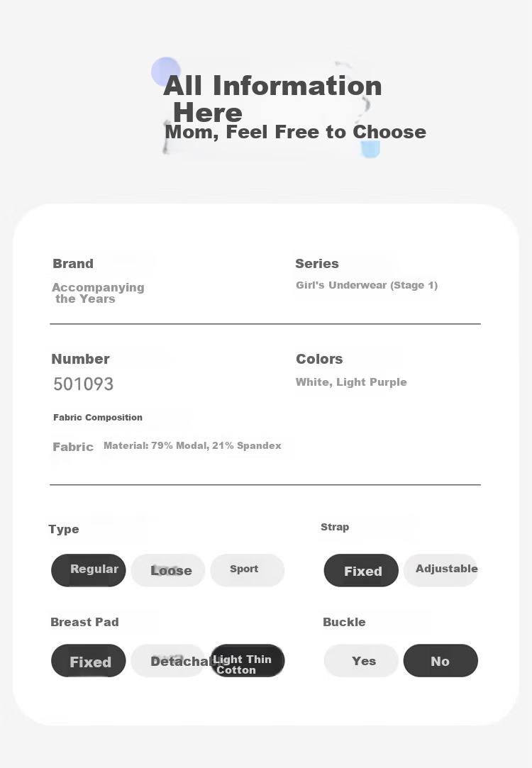Choose the Adjustable strap option
Screen dimensions: 532x768
pyautogui.click(x=440, y=570)
